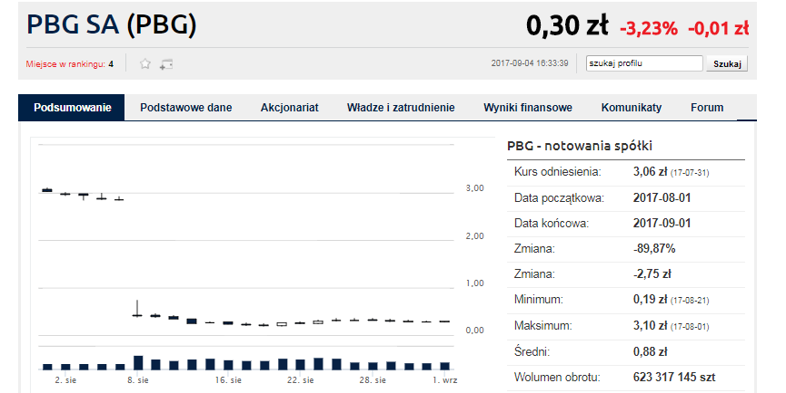Screen dimensions: 786x393
Task: Click the 'Miejsce w rankingu: 4' link
Action: click(70, 64)
